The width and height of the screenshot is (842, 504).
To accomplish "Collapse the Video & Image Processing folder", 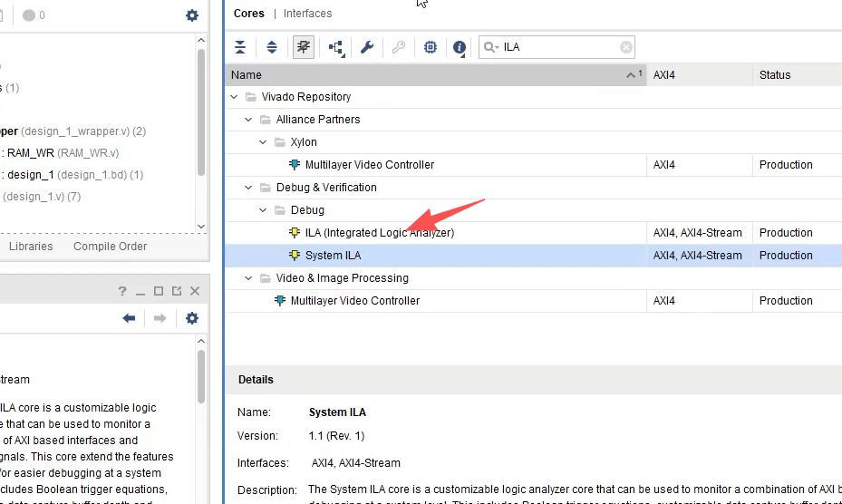I will coord(248,278).
